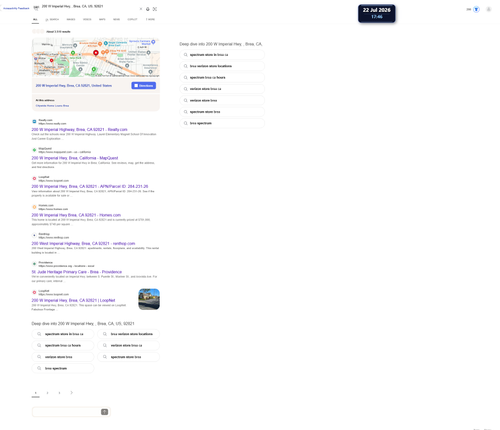Open St. Jude Heritage Primary Care result
Image resolution: width=500 pixels, height=430 pixels.
click(x=77, y=272)
